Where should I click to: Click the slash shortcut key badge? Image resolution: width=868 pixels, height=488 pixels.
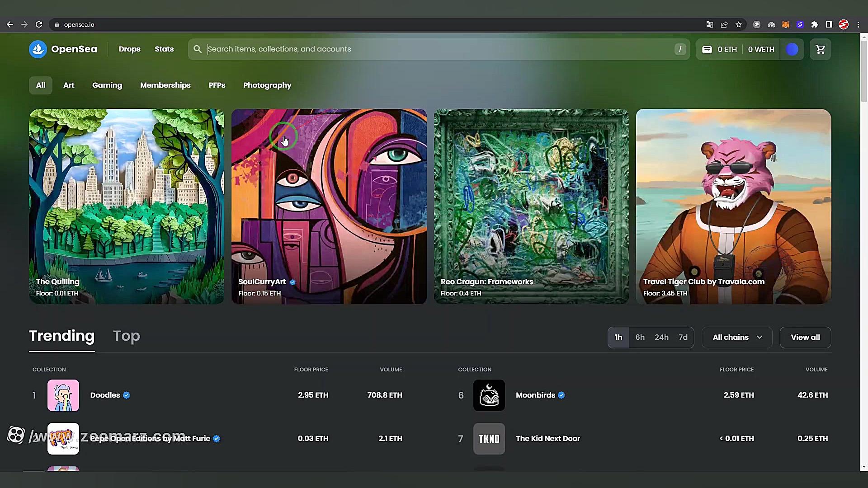(x=680, y=49)
